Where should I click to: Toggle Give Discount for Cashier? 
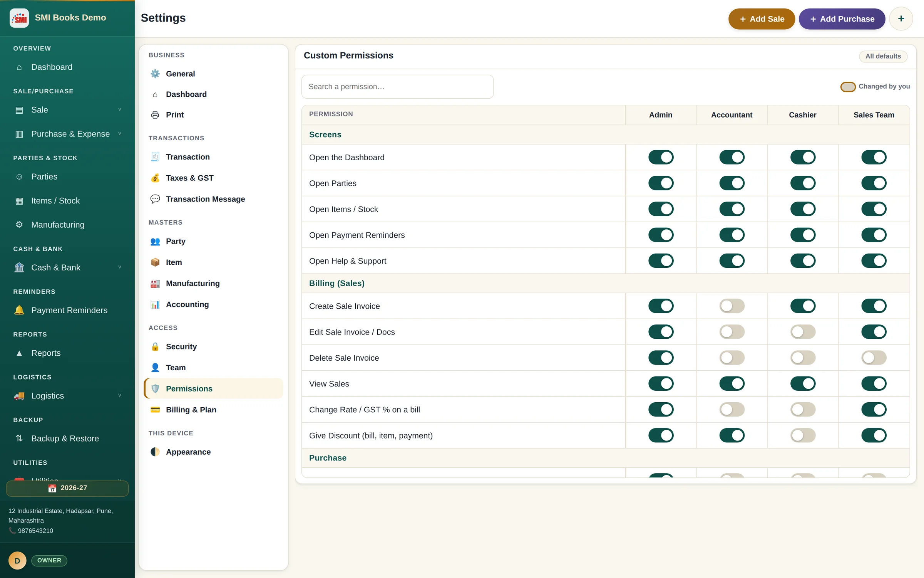[803, 435]
